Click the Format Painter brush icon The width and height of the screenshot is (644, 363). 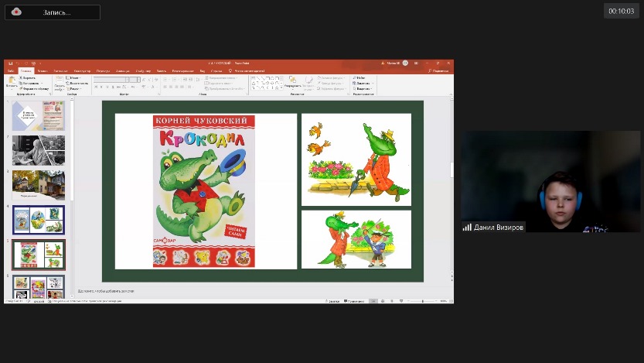click(22, 89)
